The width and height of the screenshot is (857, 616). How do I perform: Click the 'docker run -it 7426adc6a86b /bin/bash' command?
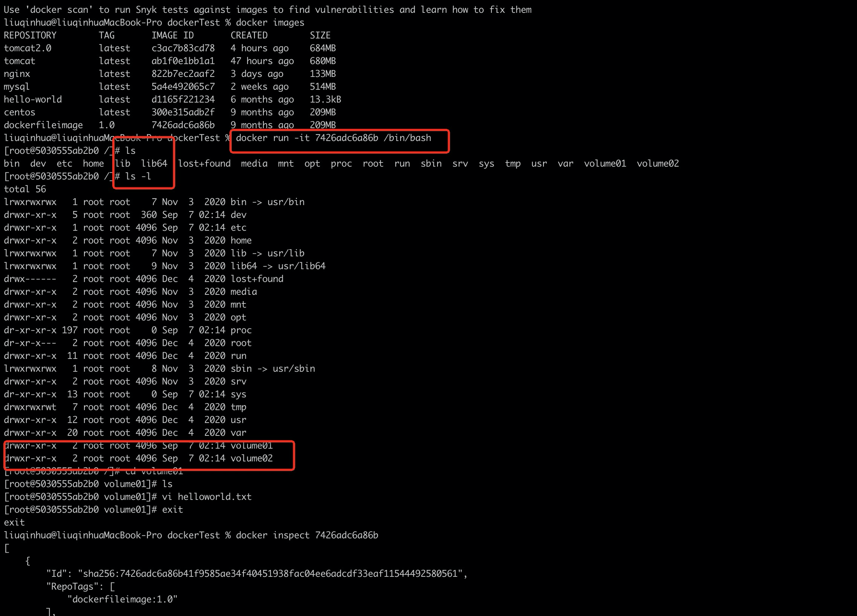click(x=333, y=138)
